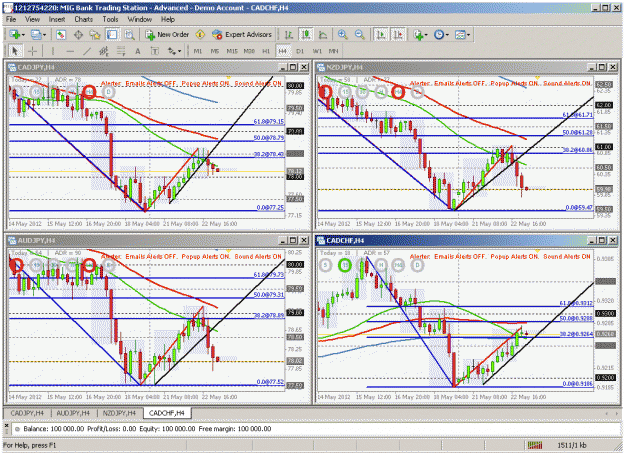Zoom out on the chart

(x=360, y=35)
